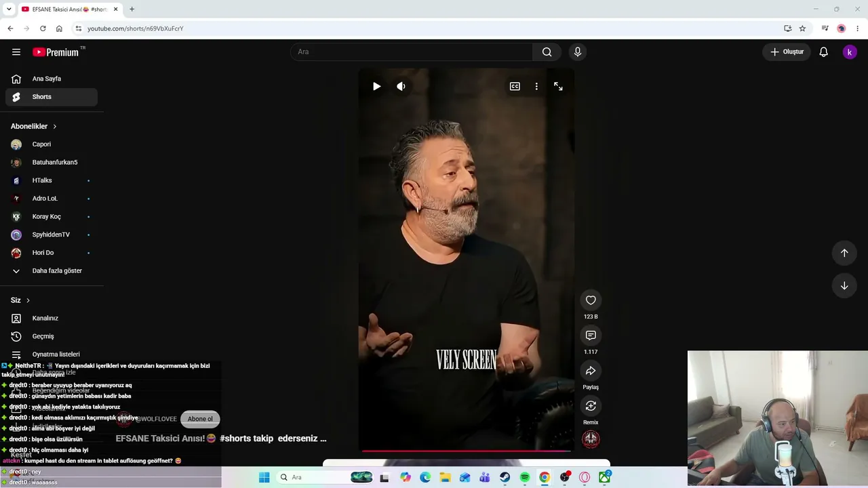Screen dimensions: 868x488
Task: Open the YouTube hamburger guide menu
Action: pos(16,52)
